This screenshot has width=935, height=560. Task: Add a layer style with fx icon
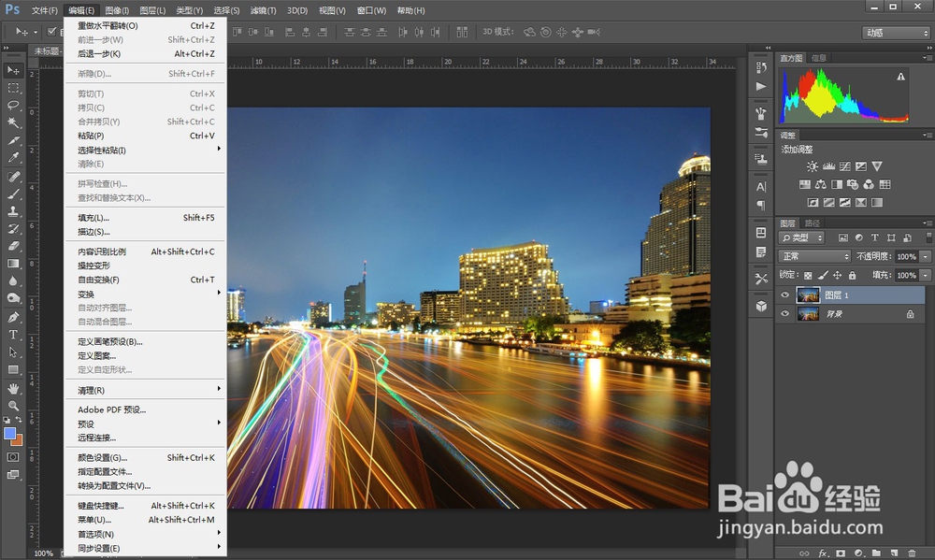point(823,553)
